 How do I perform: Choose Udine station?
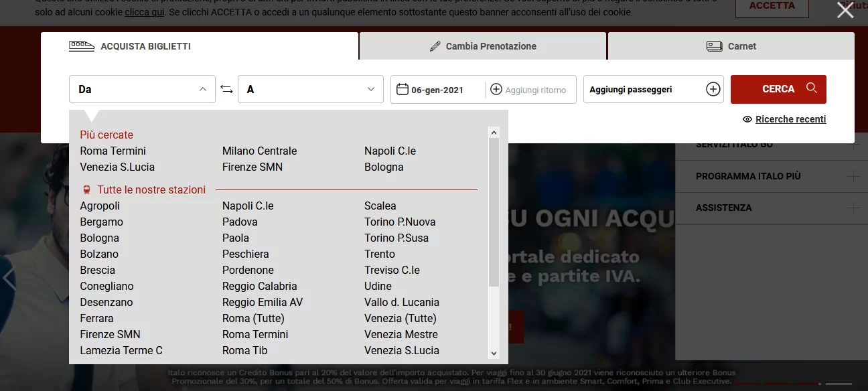pos(378,286)
